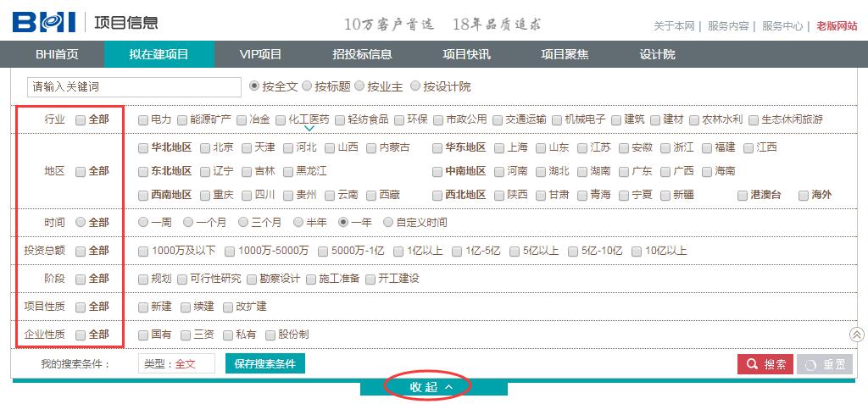868x404 pixels.
Task: Check 交通运输 industry checkbox
Action: point(498,119)
